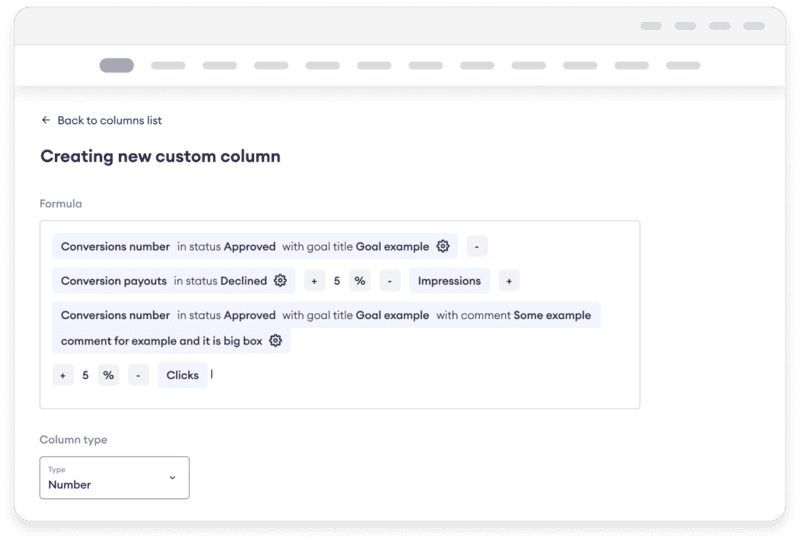This screenshot has height=543, width=800.
Task: Expand the Type dropdown chevron
Action: click(172, 478)
